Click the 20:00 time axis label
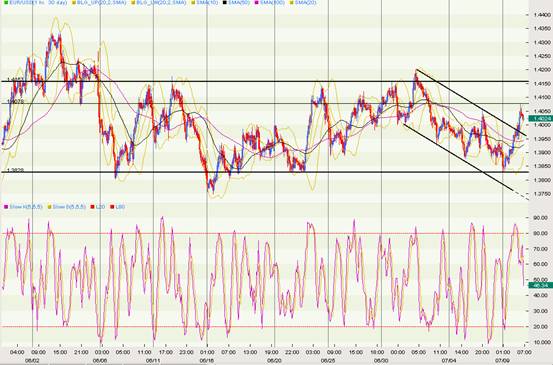 pos(482,352)
